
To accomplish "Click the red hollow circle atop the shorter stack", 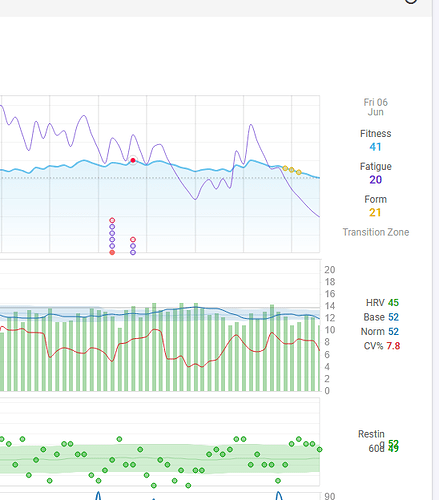I will pyautogui.click(x=133, y=239).
